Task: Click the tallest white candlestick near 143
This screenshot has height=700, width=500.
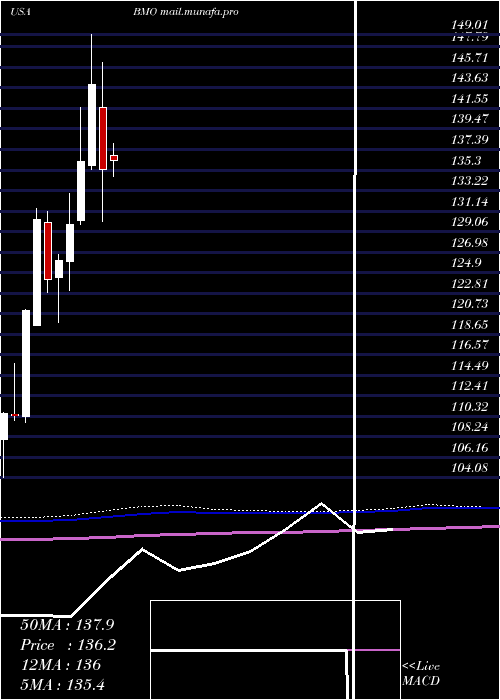Action: tap(92, 125)
